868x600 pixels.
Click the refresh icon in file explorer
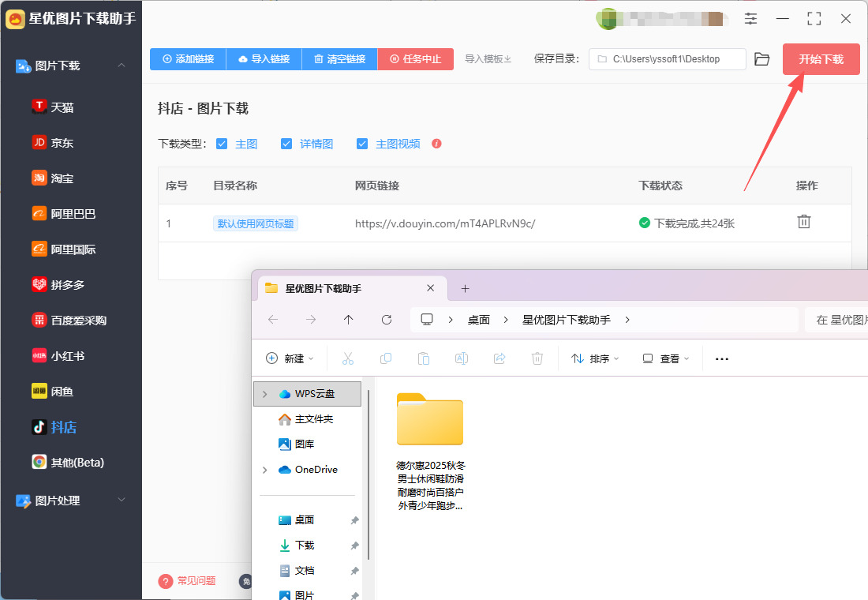(x=387, y=320)
